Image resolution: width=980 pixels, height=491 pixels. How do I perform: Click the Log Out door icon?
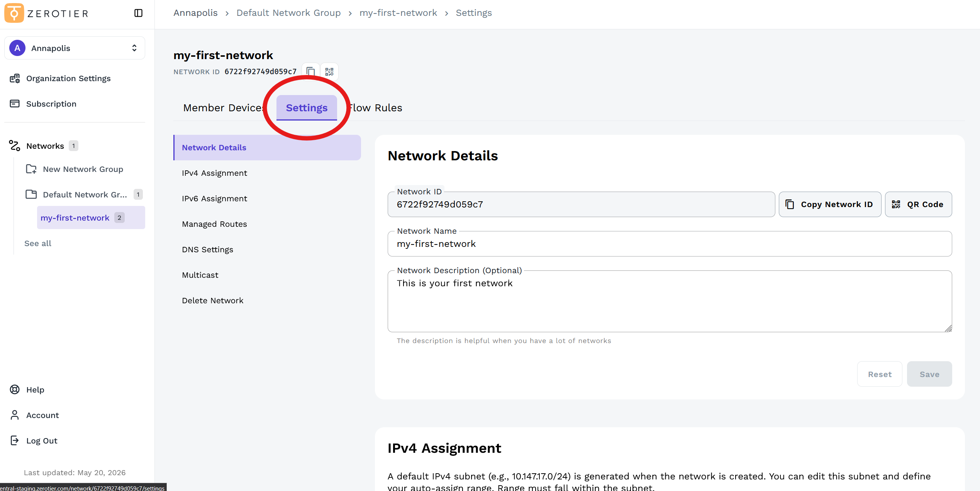[15, 440]
